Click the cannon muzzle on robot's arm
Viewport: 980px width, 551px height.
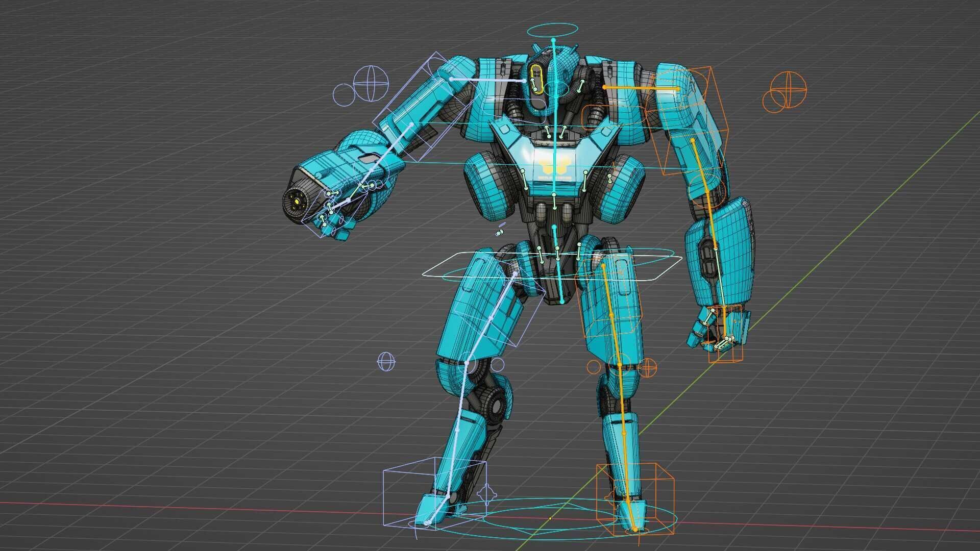pos(297,202)
